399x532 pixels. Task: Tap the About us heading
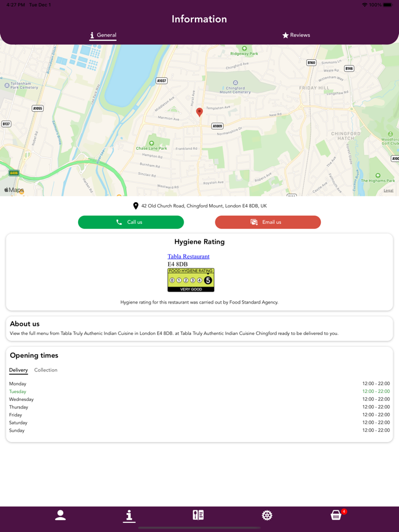pyautogui.click(x=25, y=324)
